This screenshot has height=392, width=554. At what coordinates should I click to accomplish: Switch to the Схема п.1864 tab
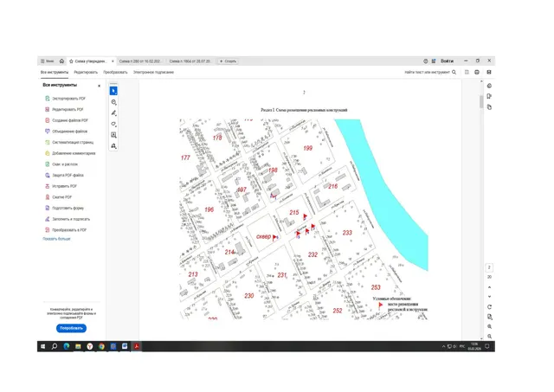(190, 61)
